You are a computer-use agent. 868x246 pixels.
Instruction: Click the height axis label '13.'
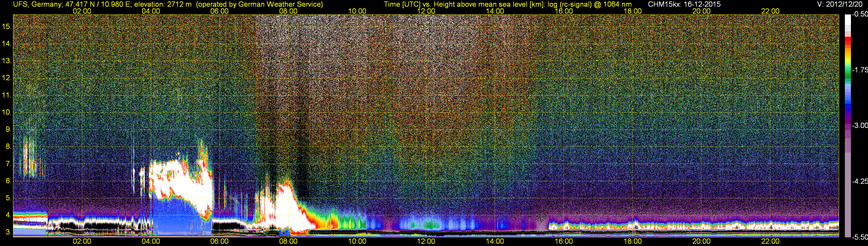pyautogui.click(x=6, y=61)
